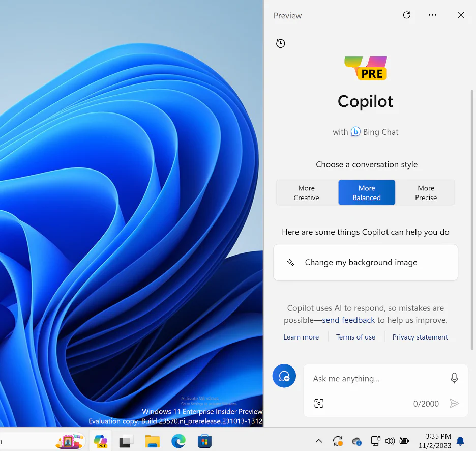The width and height of the screenshot is (476, 452).
Task: Choose the Change my background image suggestion
Action: click(365, 262)
